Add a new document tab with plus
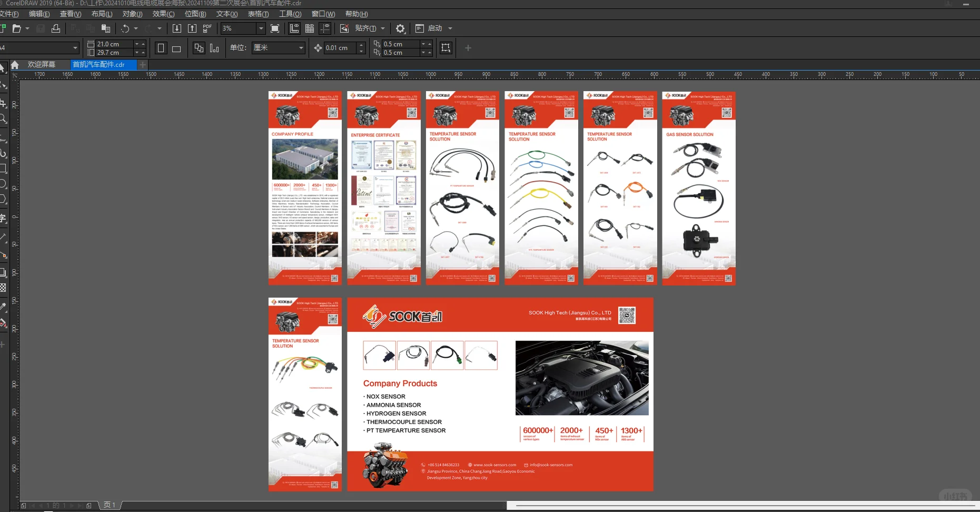The image size is (980, 512). click(143, 65)
